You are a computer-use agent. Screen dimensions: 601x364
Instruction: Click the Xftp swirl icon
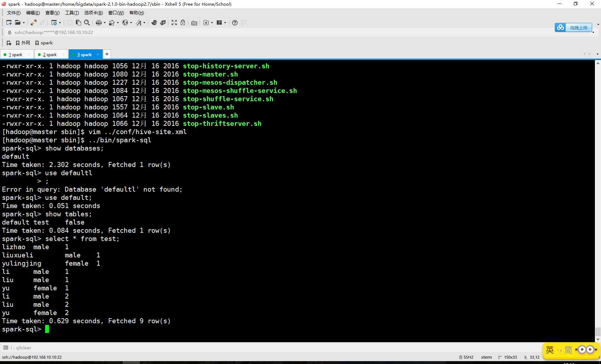[x=154, y=23]
